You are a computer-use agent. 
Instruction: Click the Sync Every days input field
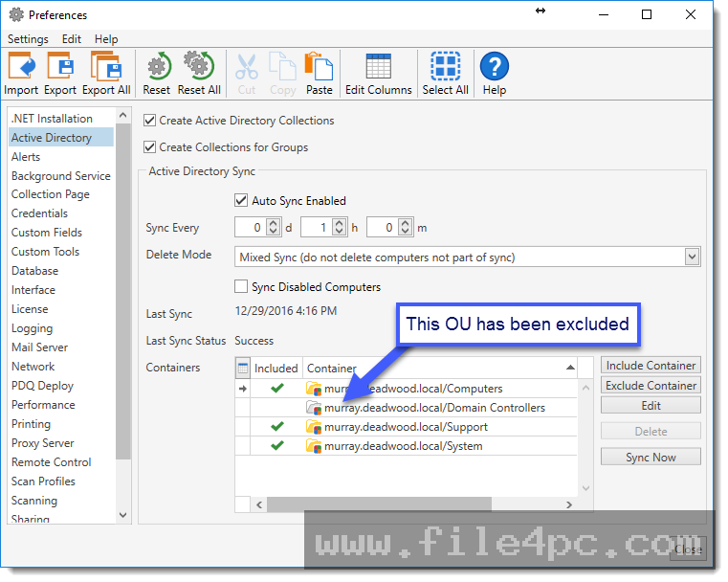[252, 228]
